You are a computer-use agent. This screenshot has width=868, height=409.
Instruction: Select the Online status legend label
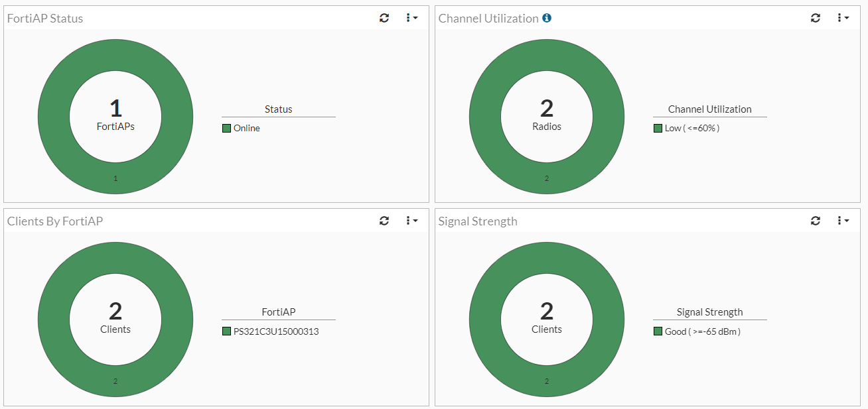pos(247,129)
